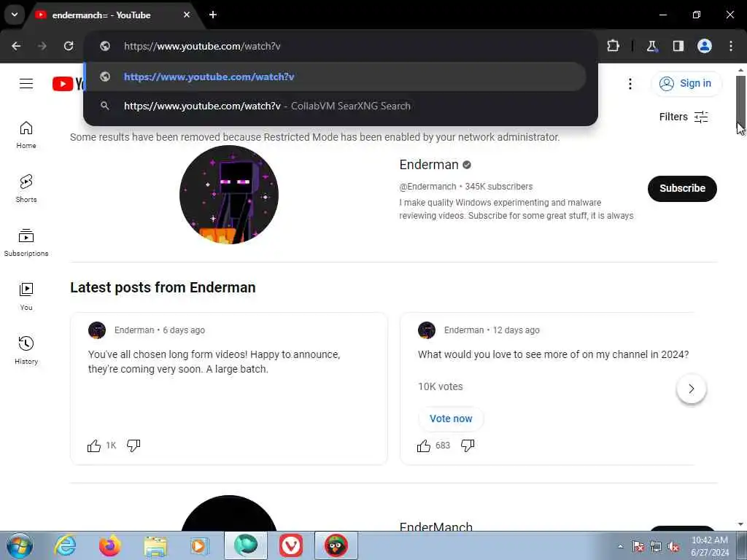Launch Internet Explorer from taskbar
The height and width of the screenshot is (560, 747).
tap(65, 545)
